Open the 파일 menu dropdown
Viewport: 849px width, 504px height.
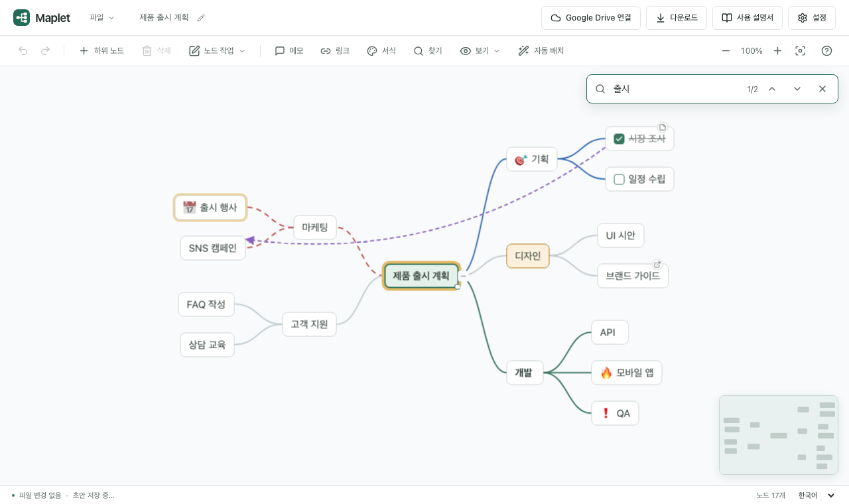(102, 18)
